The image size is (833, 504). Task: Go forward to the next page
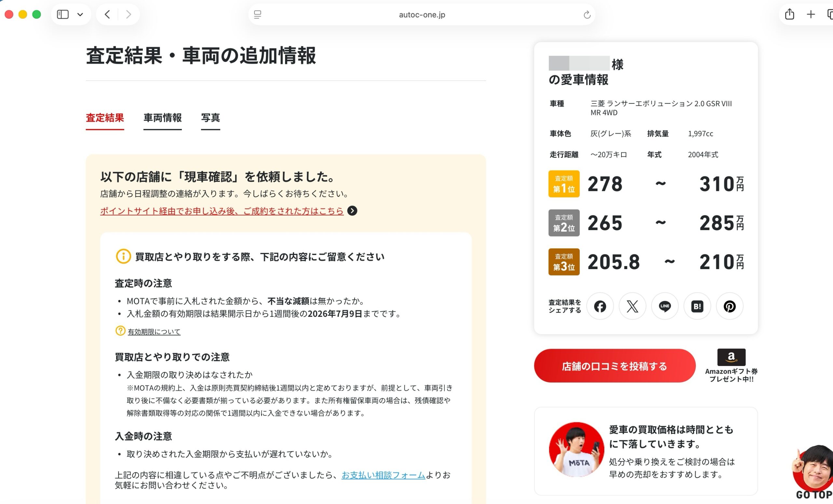[x=129, y=15]
